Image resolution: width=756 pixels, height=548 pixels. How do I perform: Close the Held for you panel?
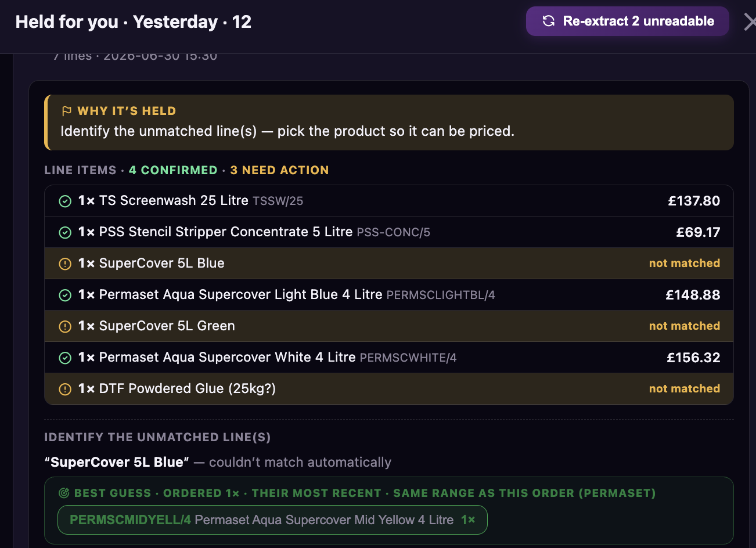750,22
